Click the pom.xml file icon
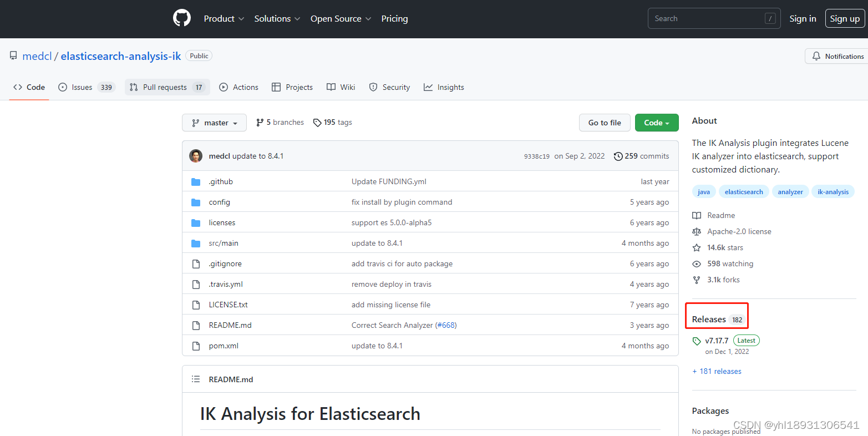Screen dimensions: 868x436 tap(196, 346)
